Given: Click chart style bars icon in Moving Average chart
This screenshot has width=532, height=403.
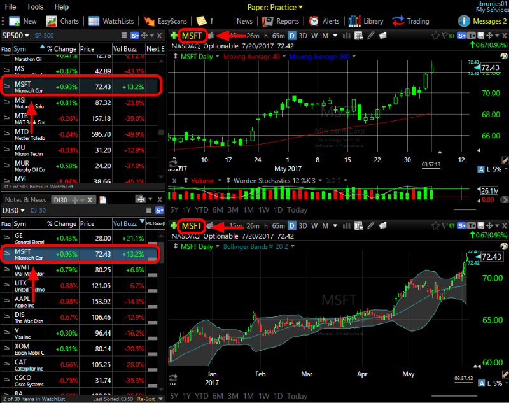Looking at the screenshot, I should pos(346,36).
